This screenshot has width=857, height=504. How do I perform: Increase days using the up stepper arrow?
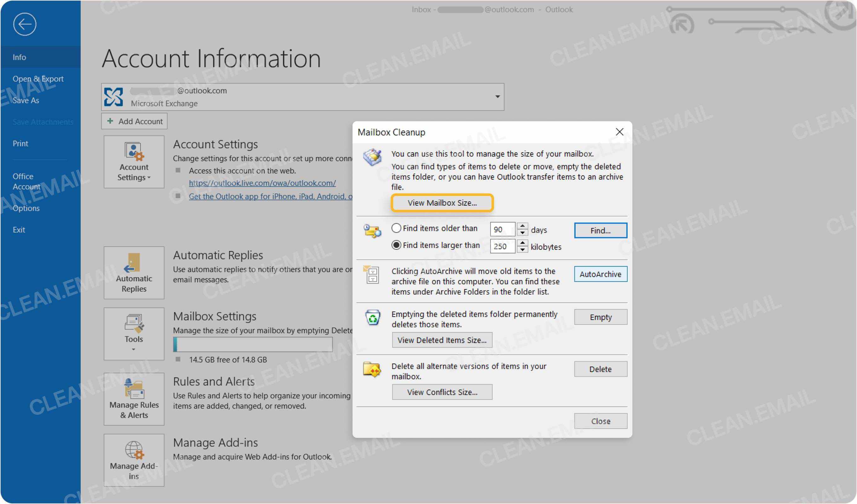point(522,226)
